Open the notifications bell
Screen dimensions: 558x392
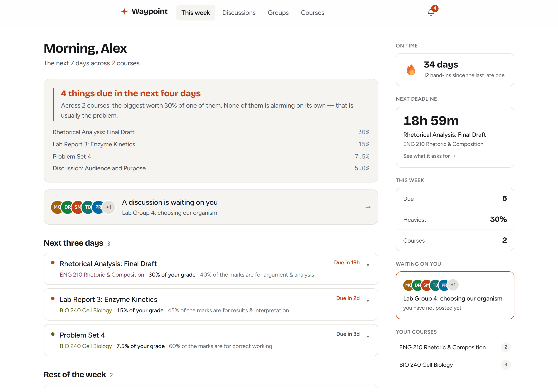(x=431, y=12)
